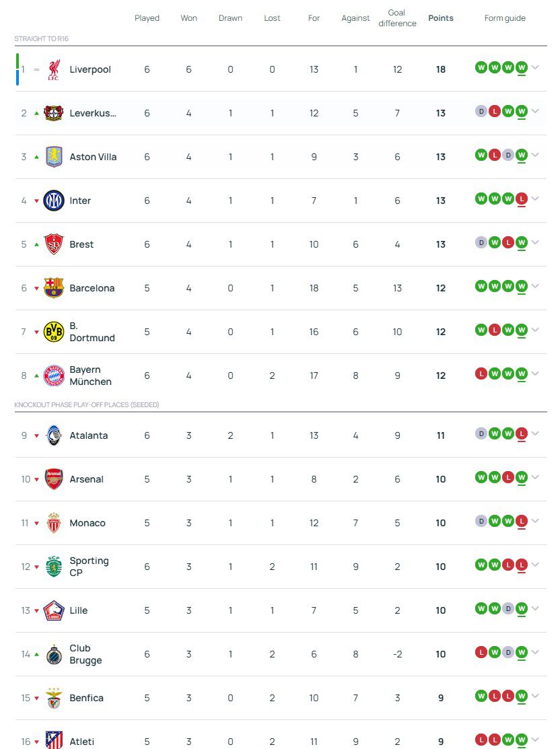Click the Borussia Dortmund BVB logo

tap(54, 332)
